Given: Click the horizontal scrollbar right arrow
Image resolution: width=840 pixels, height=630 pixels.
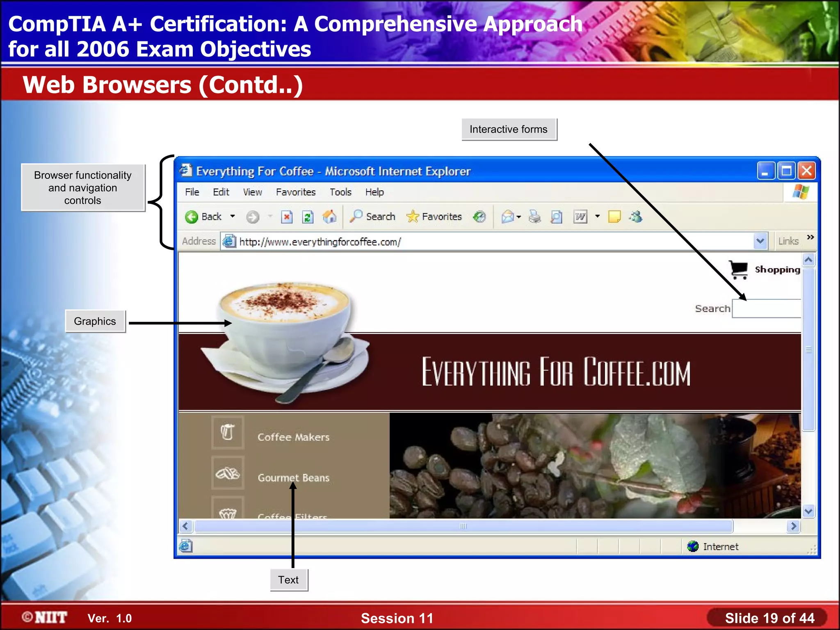Looking at the screenshot, I should [794, 526].
